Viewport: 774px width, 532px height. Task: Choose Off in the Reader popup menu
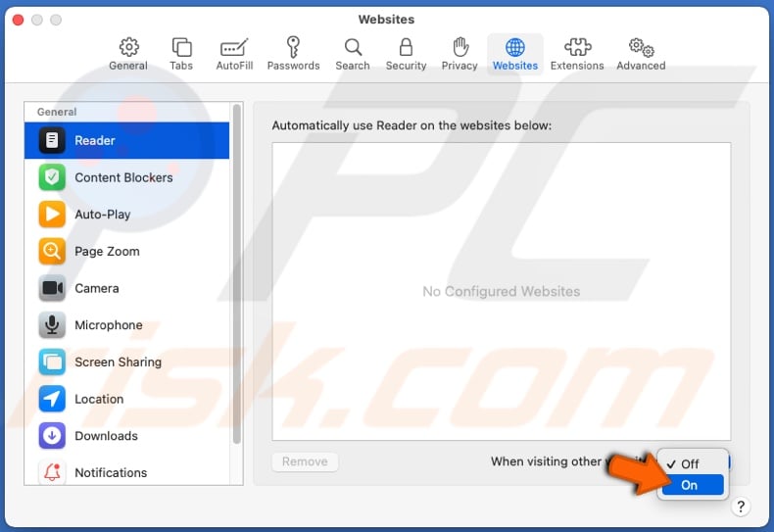693,463
